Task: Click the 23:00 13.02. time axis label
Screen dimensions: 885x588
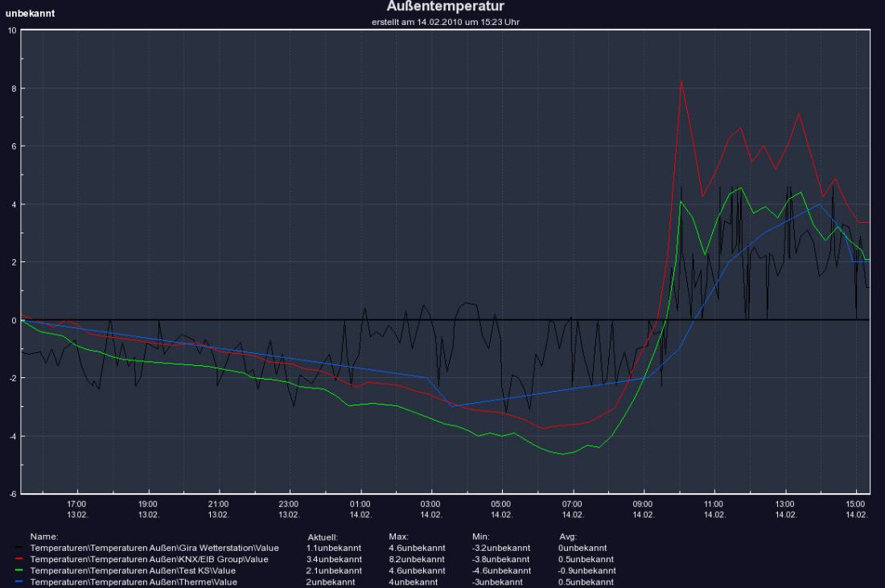Action: click(289, 508)
